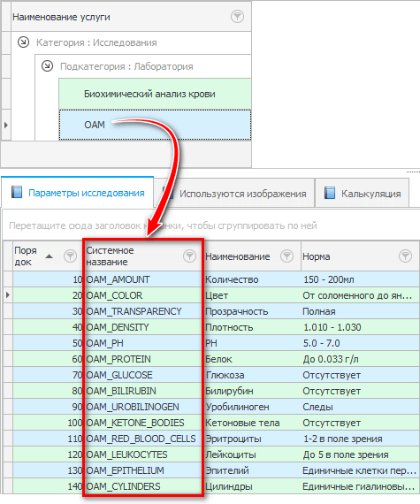Switch to Используются изображения tab

234,194
